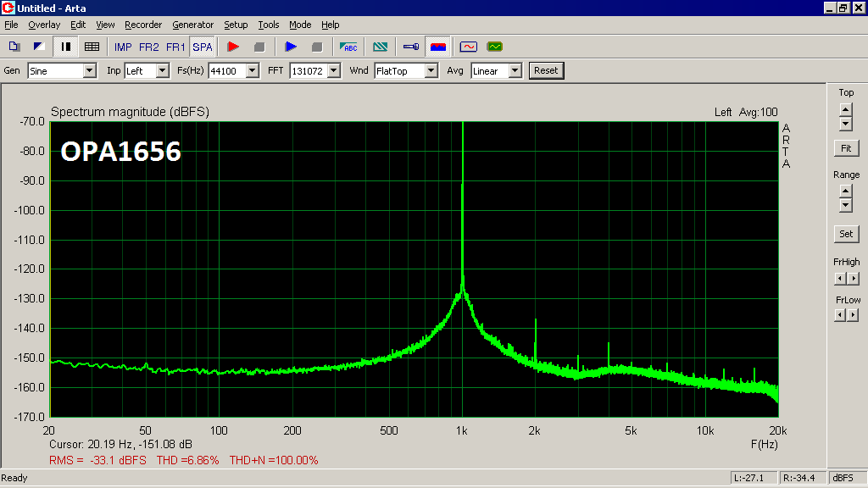The width and height of the screenshot is (868, 488).
Task: Click FrLow left arrow
Action: click(x=840, y=315)
